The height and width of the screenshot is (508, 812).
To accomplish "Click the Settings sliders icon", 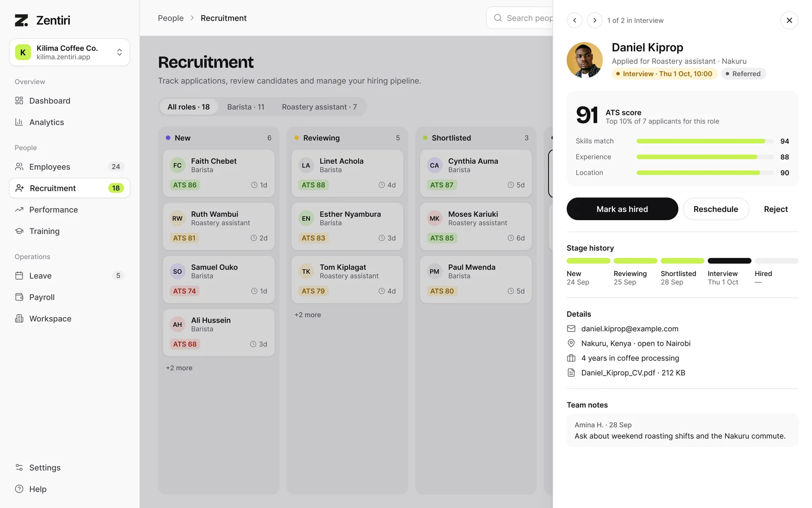I will pos(19,467).
